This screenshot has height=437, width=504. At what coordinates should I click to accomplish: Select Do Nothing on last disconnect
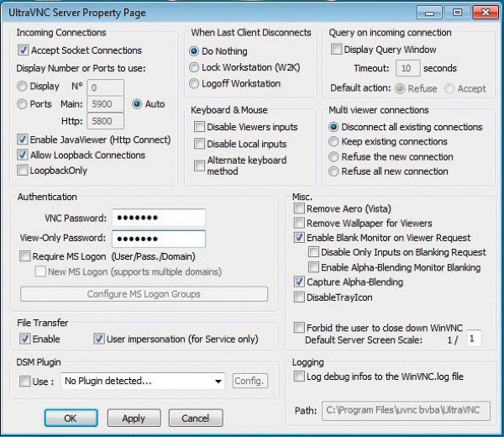pyautogui.click(x=194, y=51)
